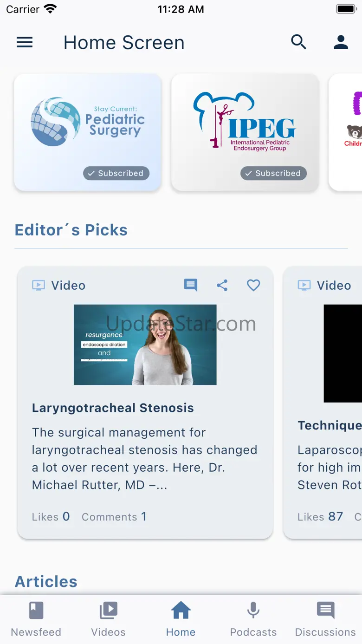Switch to the Videos tab
Viewport: 362px width, 644px height.
coord(109,619)
